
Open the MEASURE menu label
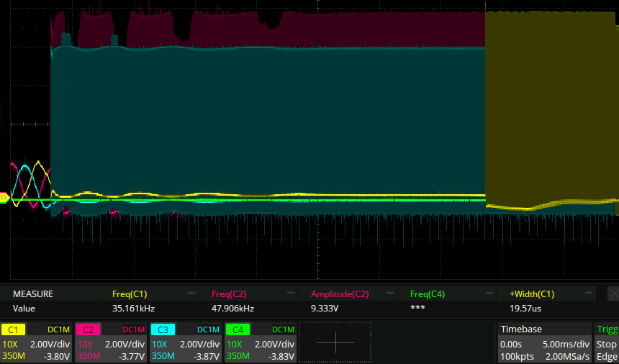click(x=33, y=294)
